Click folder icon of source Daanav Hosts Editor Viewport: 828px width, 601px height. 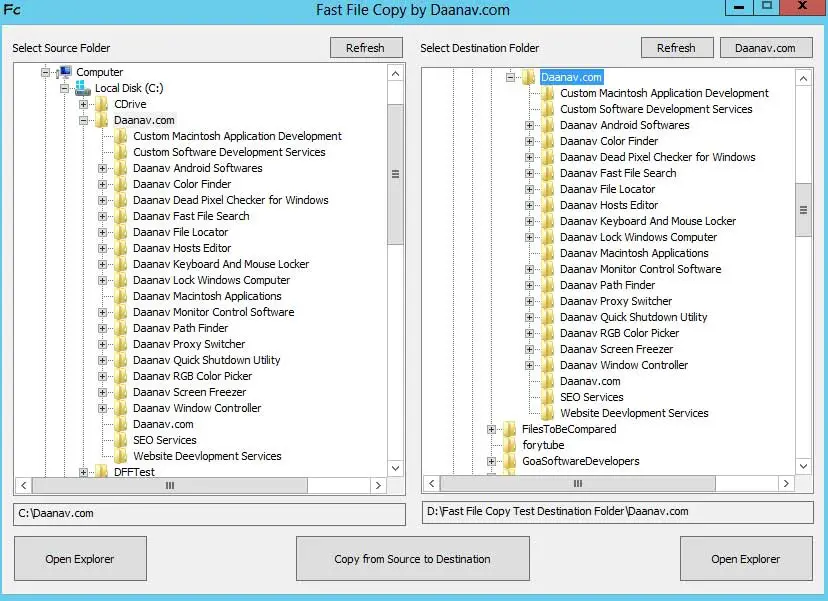tap(121, 248)
